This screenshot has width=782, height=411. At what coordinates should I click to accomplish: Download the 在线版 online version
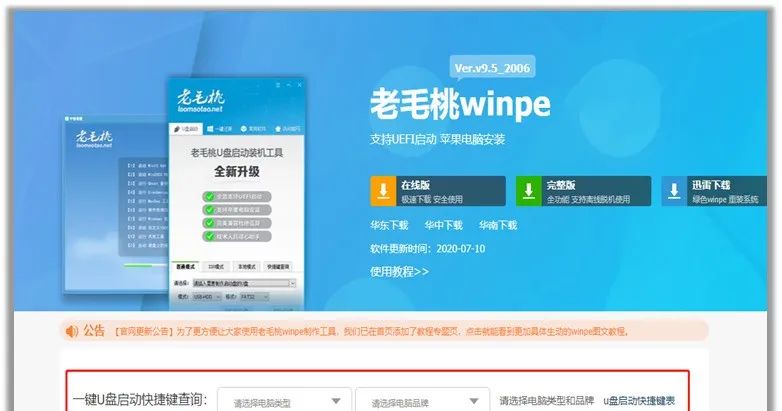(438, 191)
